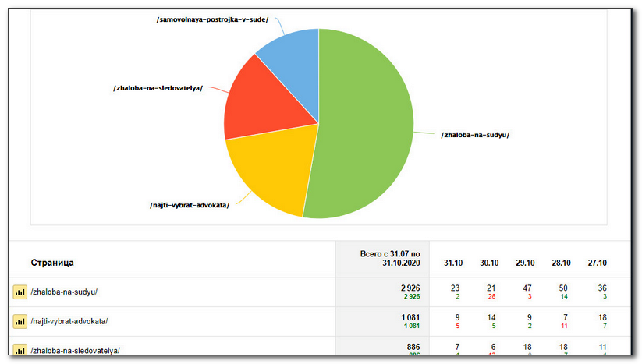Click value 47 in /zhaloba-na-sudyu/ row

[x=527, y=288]
